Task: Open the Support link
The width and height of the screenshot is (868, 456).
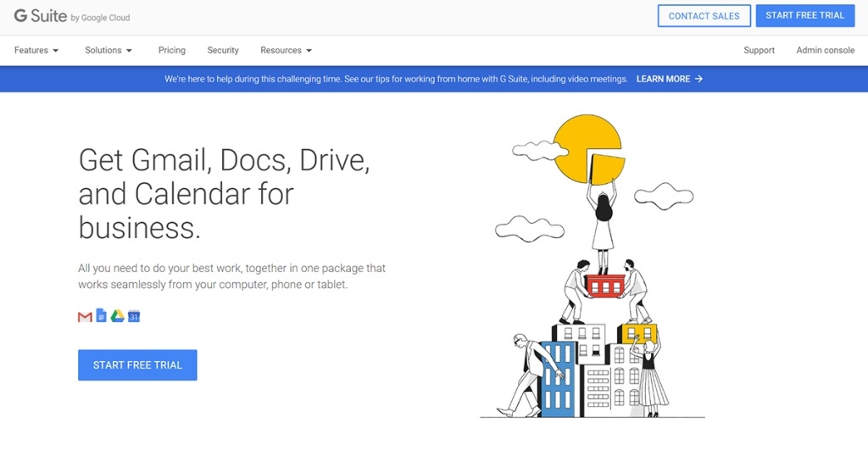Action: coord(759,50)
